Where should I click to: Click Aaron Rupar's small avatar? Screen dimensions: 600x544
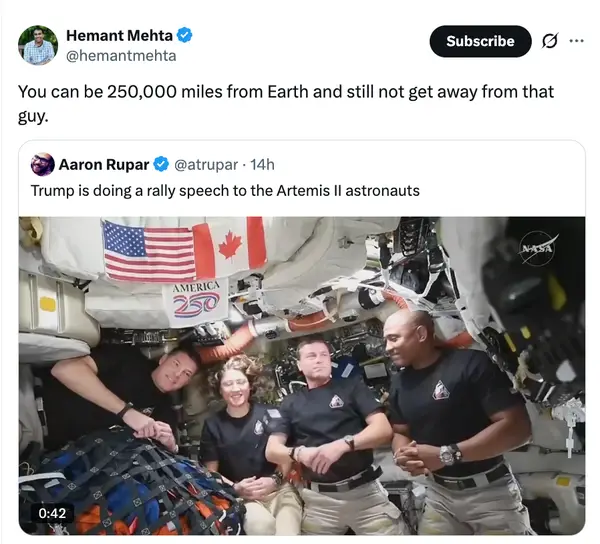point(42,165)
